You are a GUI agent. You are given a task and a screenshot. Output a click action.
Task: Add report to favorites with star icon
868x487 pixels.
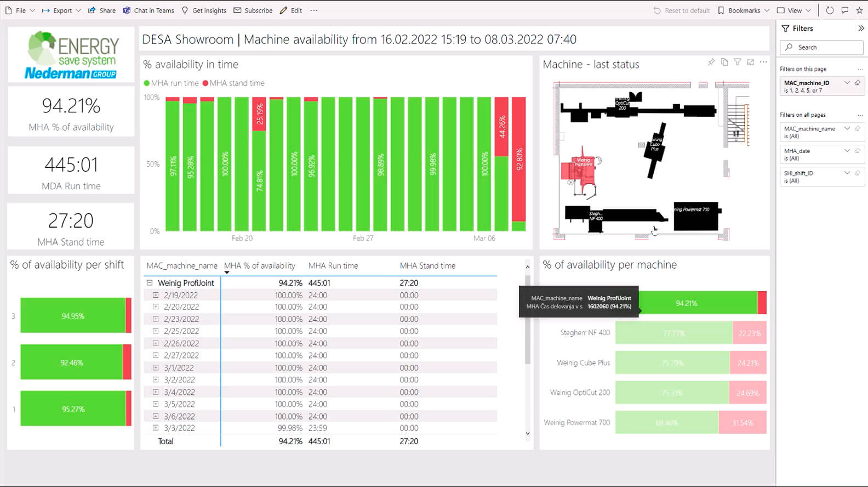[859, 10]
